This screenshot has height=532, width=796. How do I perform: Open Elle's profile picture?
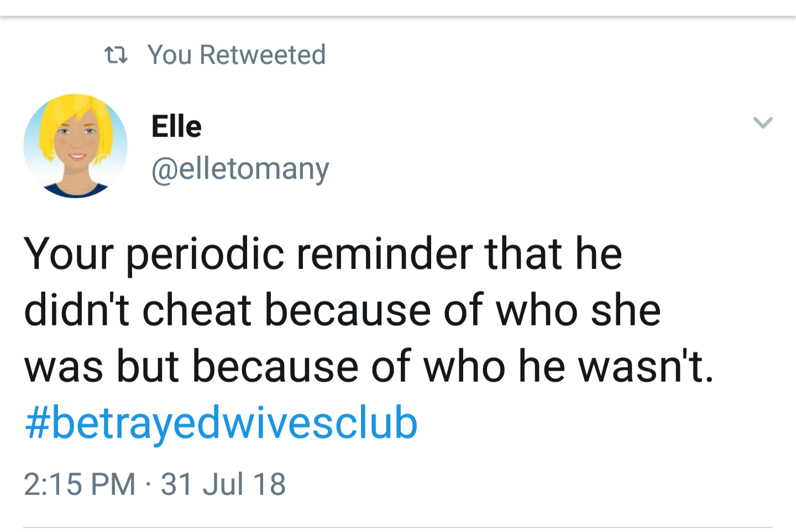[76, 146]
